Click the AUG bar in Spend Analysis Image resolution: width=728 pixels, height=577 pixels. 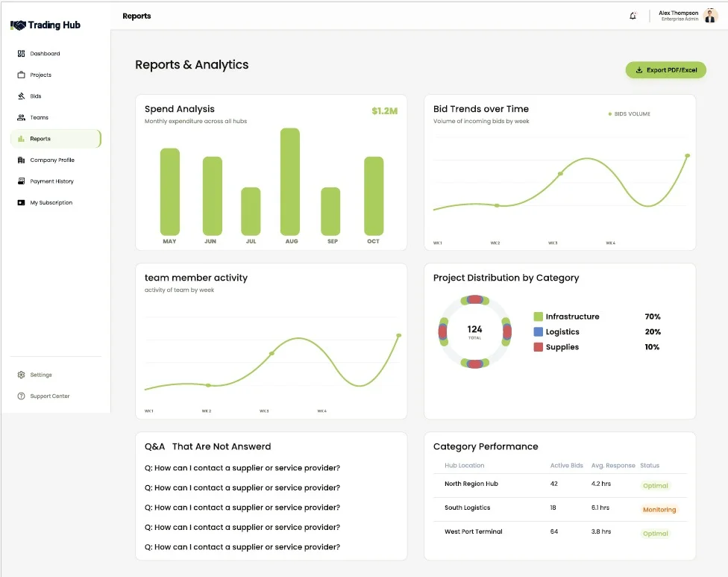[x=290, y=182]
